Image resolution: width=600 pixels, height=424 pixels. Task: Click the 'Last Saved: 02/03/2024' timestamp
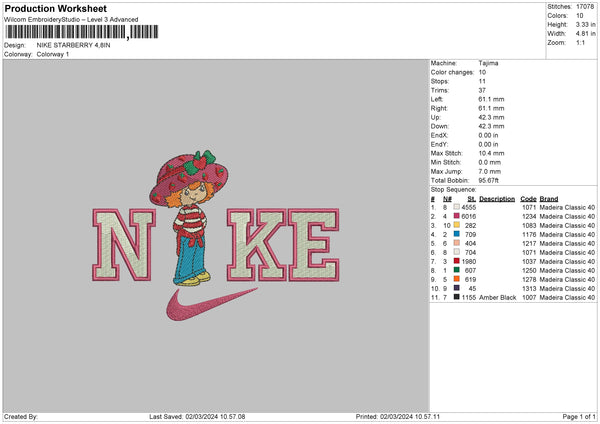pyautogui.click(x=197, y=417)
